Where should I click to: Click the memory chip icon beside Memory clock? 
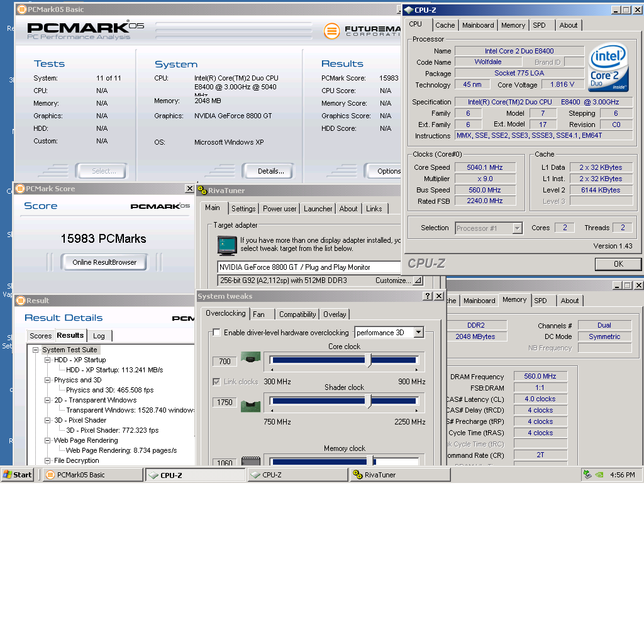coord(250,461)
